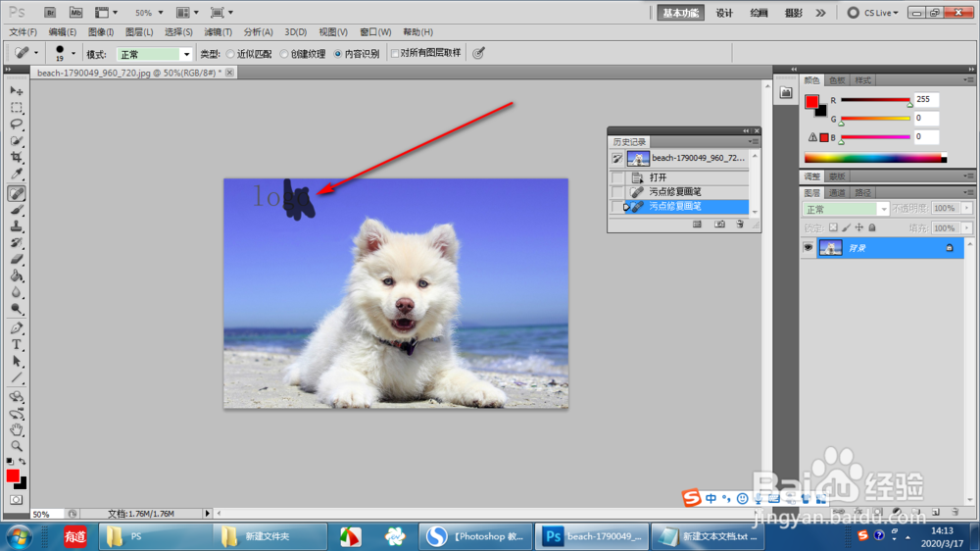Select the Move tool
980x551 pixels.
17,91
